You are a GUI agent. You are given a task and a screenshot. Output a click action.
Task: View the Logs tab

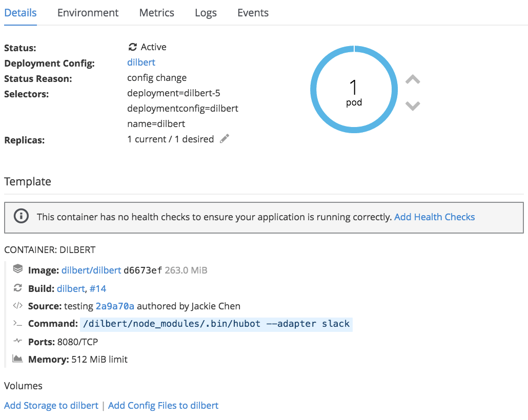tap(206, 13)
